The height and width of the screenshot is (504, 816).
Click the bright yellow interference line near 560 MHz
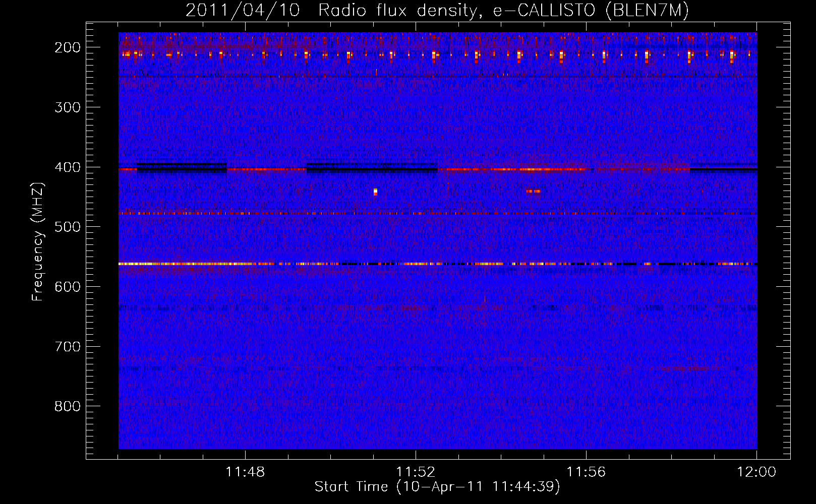pos(438,264)
